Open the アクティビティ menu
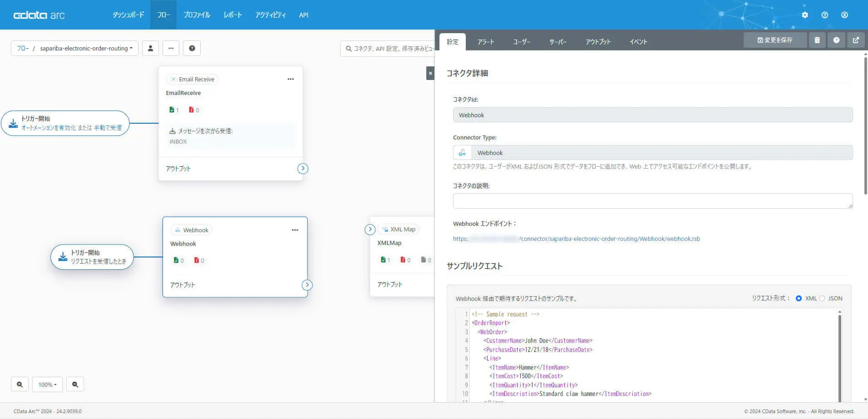Image resolution: width=868 pixels, height=419 pixels. point(270,15)
